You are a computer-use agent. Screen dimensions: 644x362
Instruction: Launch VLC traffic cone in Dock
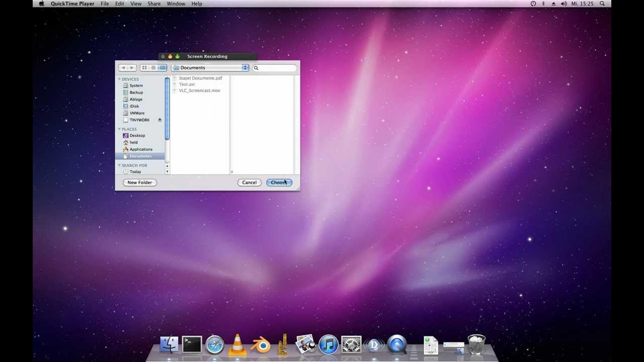237,344
